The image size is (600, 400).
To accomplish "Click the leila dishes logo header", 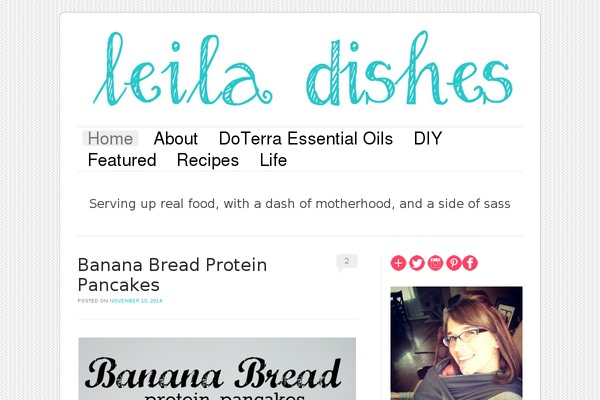I will pos(302,68).
